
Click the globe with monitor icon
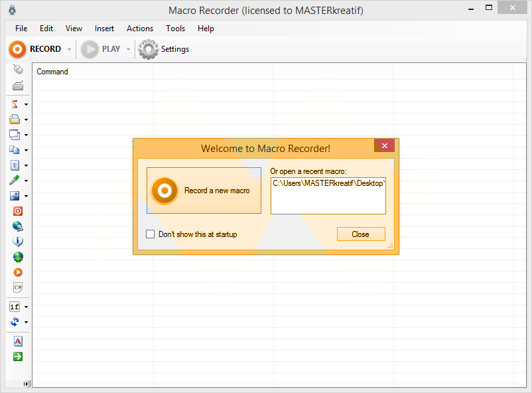coord(18,226)
